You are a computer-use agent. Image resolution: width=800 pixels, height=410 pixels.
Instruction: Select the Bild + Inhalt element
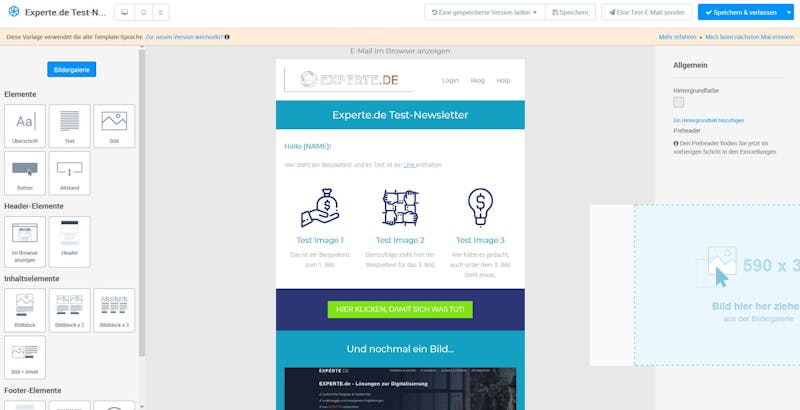24,357
